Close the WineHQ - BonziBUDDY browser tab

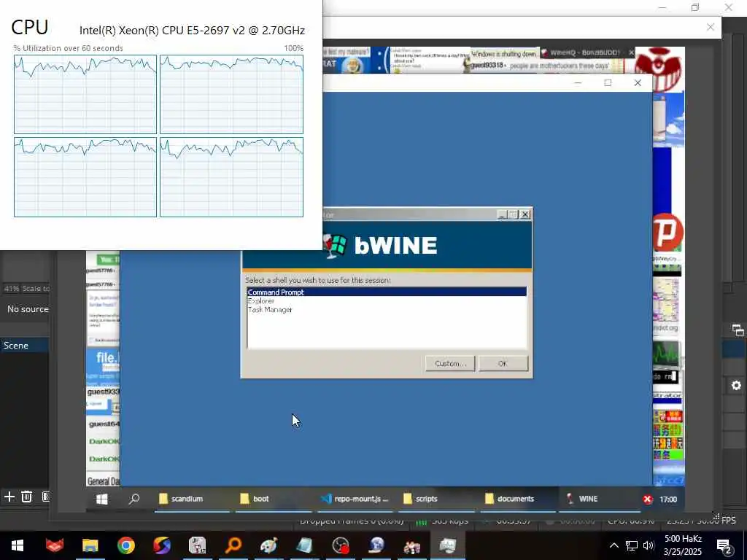[x=631, y=52]
